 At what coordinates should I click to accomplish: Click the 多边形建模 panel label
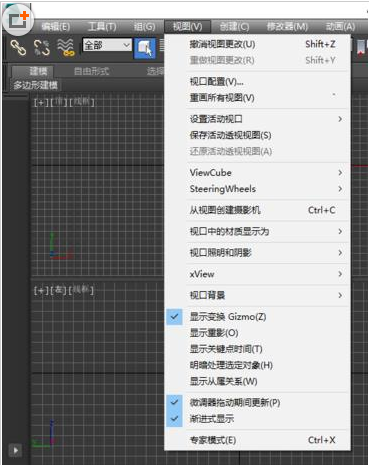36,85
